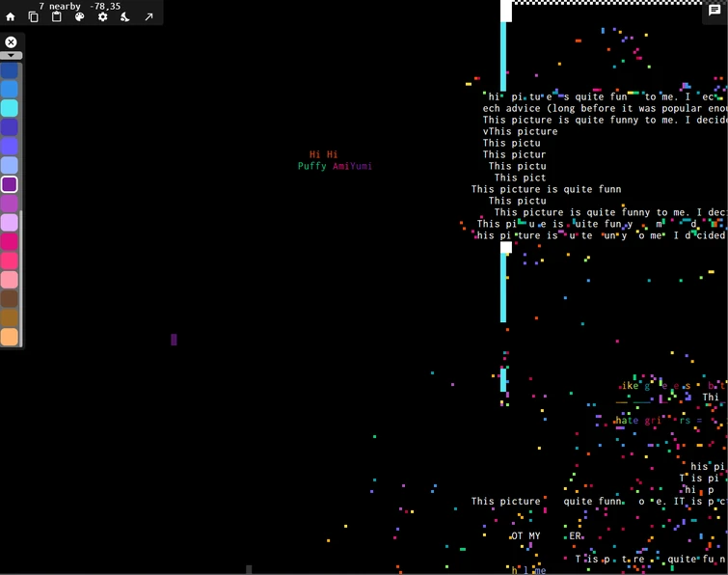728x575 pixels.
Task: Pick the cyan color swatch
Action: click(x=10, y=108)
